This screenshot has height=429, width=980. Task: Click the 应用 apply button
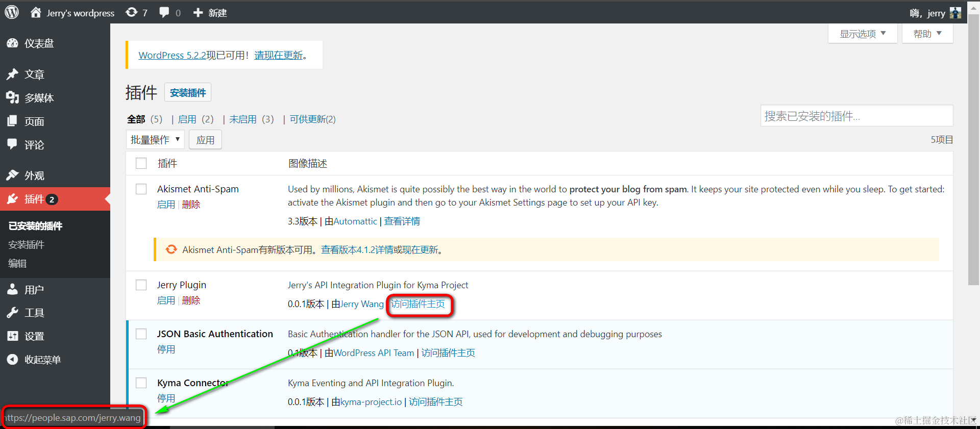coord(205,140)
